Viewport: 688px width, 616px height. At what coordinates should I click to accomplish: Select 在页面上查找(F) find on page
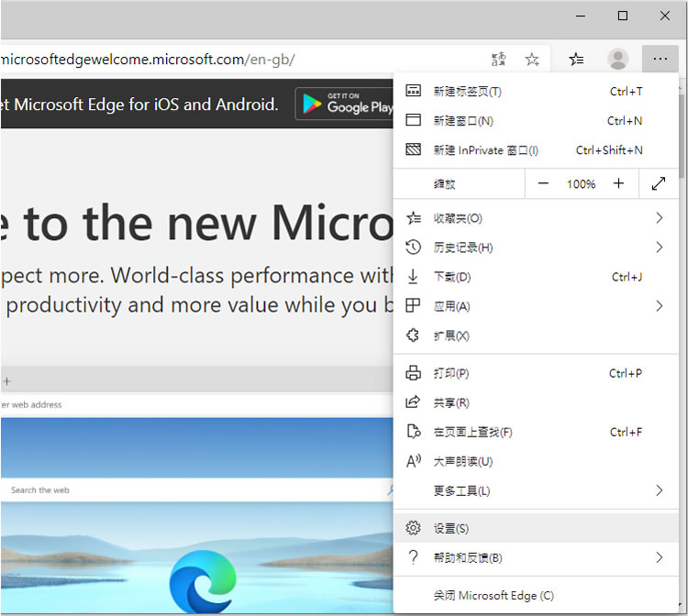pos(536,432)
